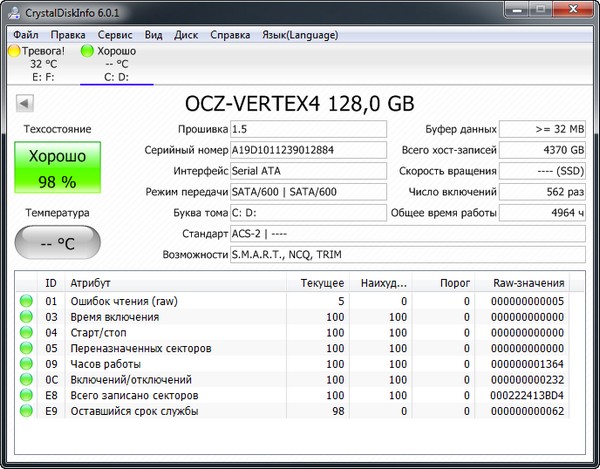Click green status dot for attribute E9 remaining life

click(x=26, y=411)
